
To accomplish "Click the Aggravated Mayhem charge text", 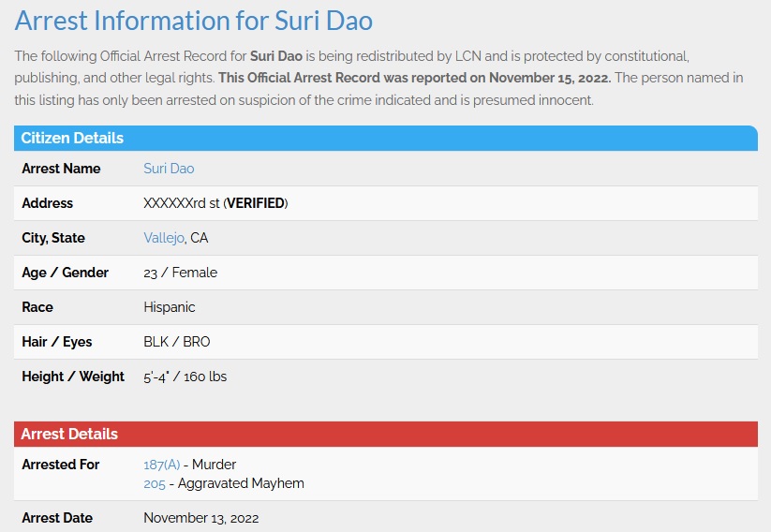I will [241, 484].
